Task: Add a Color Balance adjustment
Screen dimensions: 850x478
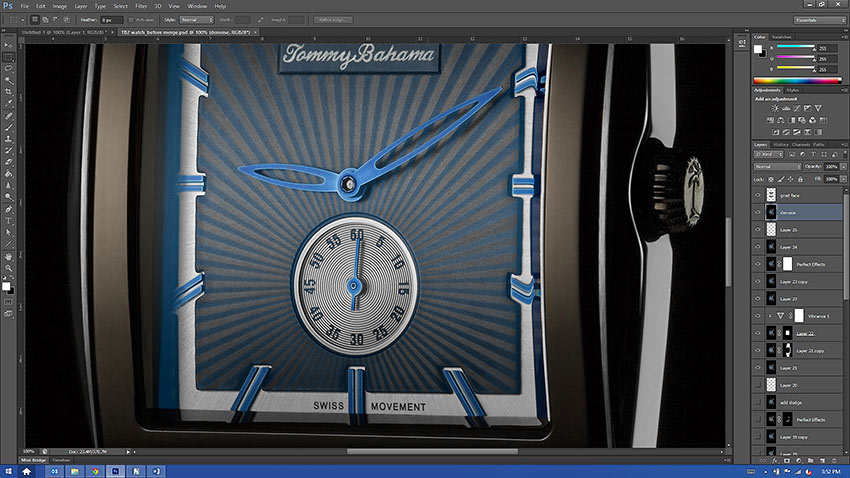Action: point(781,120)
